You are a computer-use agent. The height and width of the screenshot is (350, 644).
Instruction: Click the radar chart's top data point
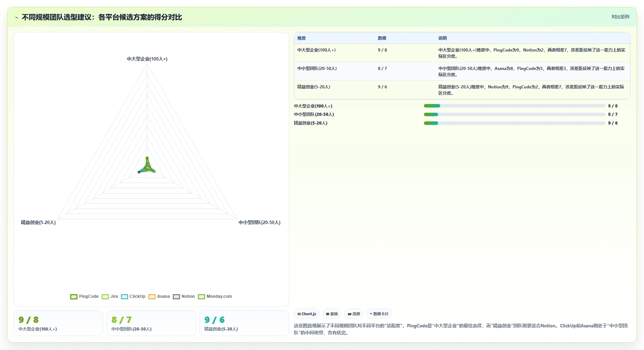[x=147, y=158]
